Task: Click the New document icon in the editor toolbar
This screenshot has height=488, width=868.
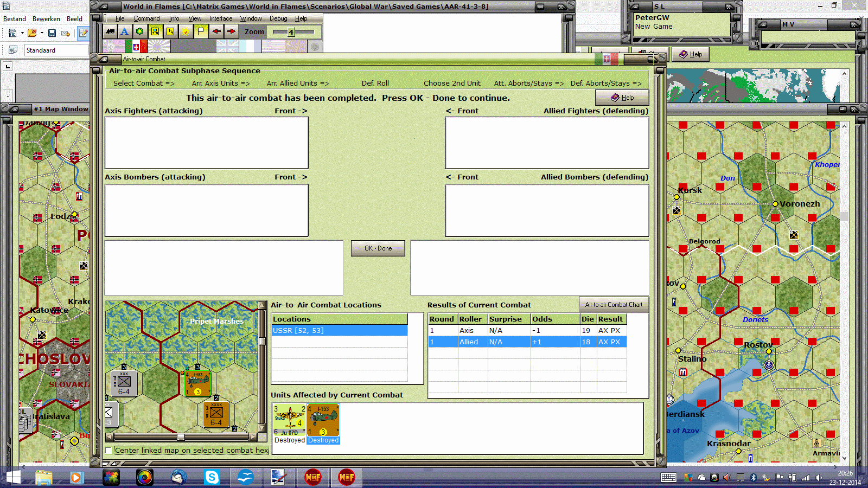Action: tap(12, 33)
